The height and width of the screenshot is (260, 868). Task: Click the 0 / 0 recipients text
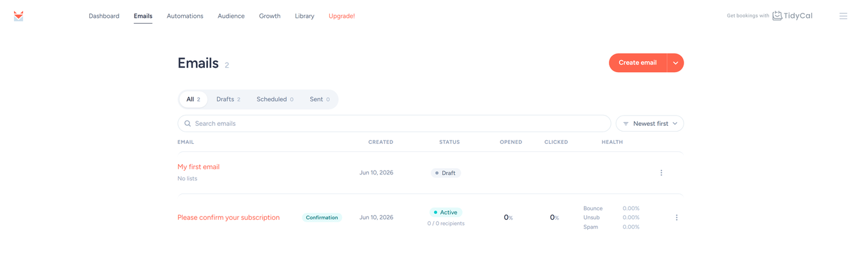pos(446,224)
